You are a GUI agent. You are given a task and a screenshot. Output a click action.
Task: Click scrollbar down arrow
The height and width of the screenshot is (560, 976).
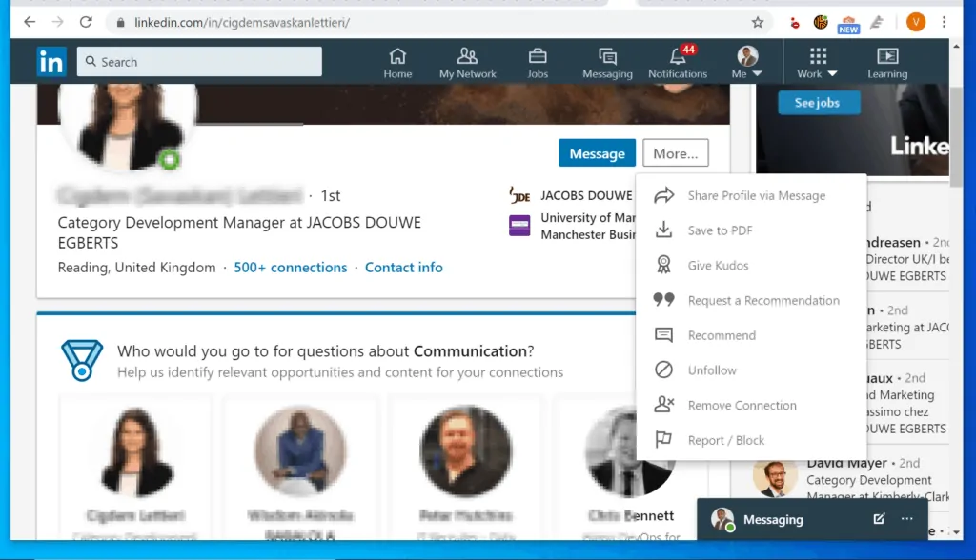tap(956, 532)
